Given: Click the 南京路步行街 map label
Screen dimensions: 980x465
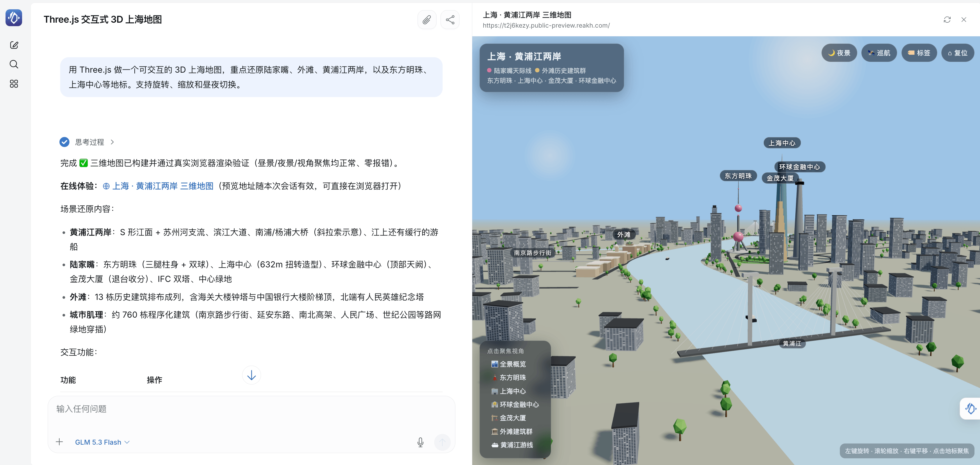Looking at the screenshot, I should point(533,253).
